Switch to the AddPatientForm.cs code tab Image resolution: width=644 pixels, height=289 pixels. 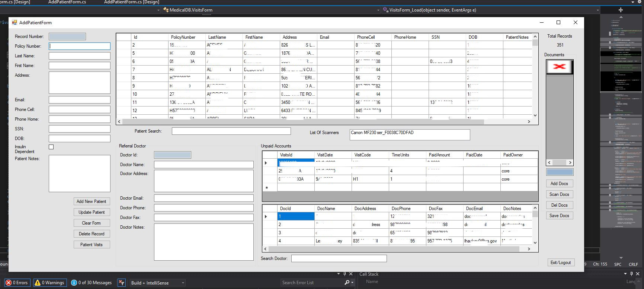67,2
